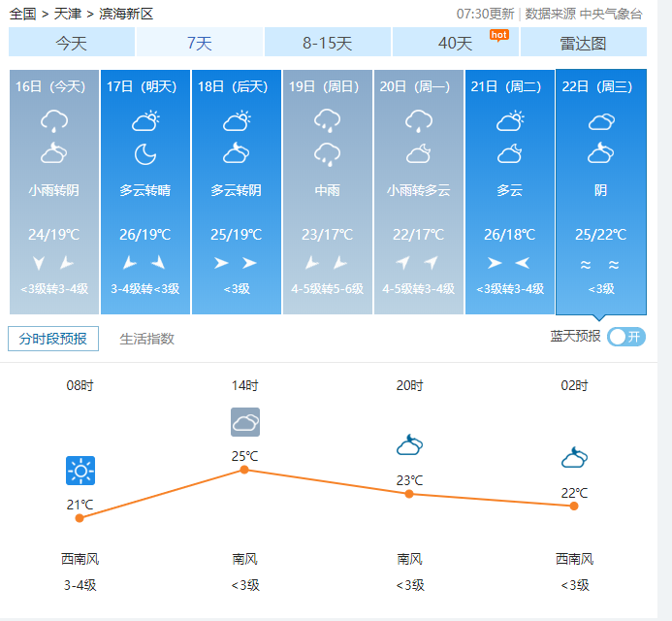
Task: Click the 08时 sunny icon
Action: tap(80, 471)
